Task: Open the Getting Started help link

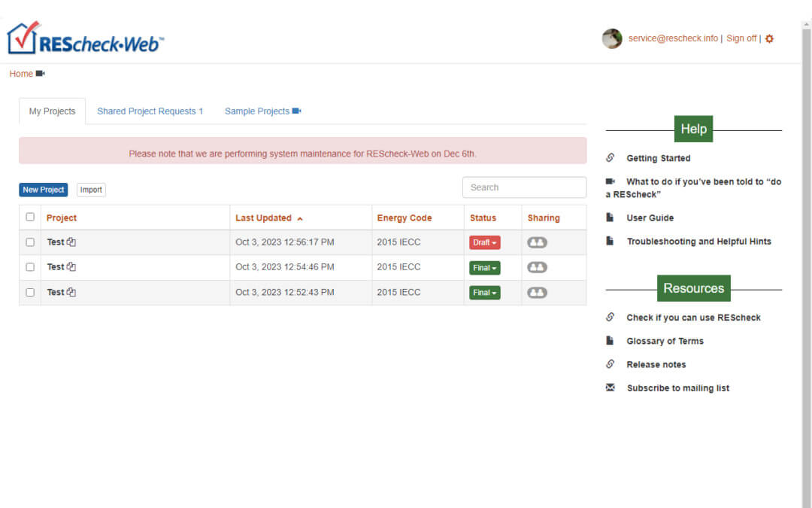Action: (658, 158)
